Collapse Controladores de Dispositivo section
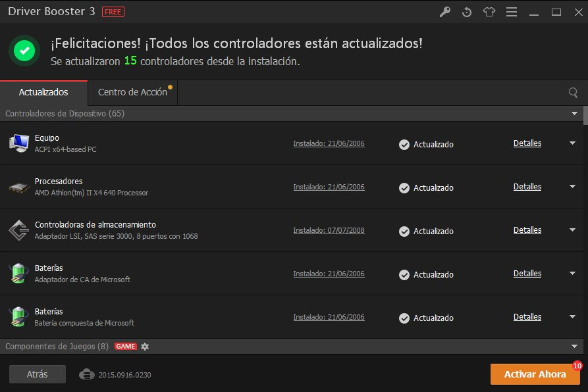 573,114
